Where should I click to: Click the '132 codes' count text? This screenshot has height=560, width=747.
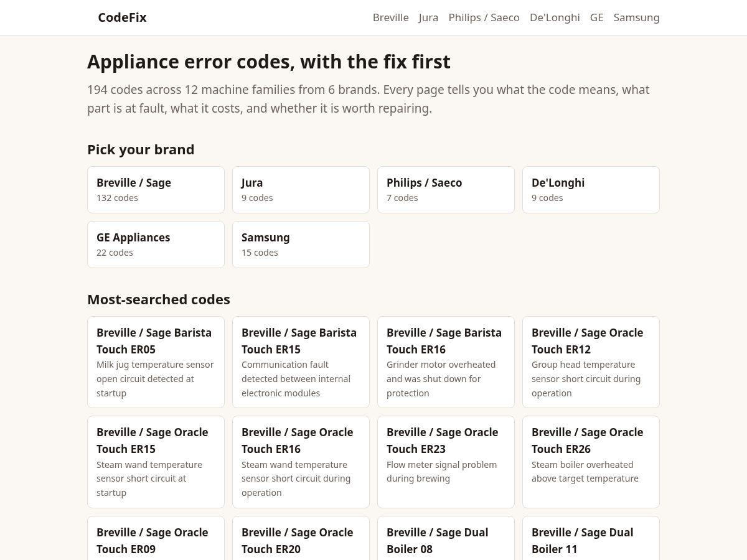(x=117, y=198)
